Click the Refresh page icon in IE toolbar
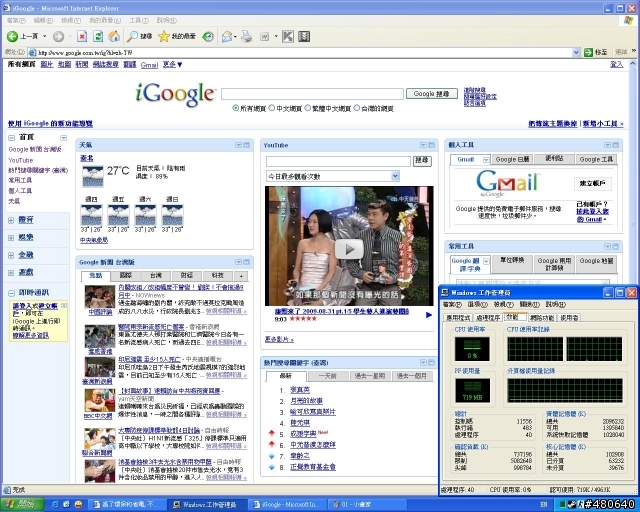Image resolution: width=640 pixels, height=512 pixels. (x=98, y=37)
